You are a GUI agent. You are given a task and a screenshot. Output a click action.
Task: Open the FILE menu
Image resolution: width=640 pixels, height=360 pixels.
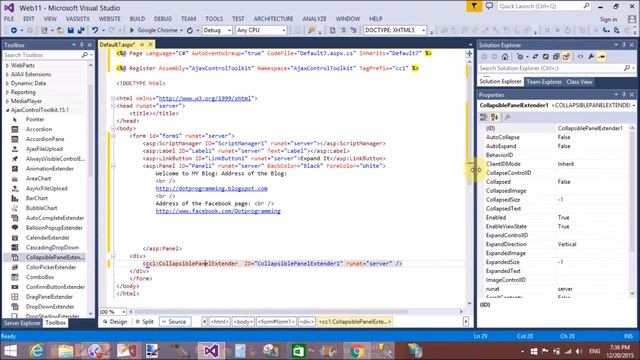point(9,19)
